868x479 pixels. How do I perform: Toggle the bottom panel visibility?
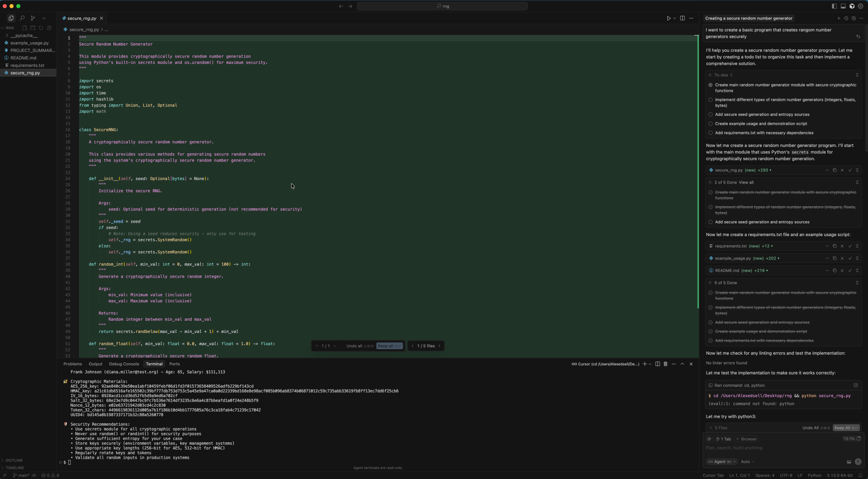tap(843, 6)
